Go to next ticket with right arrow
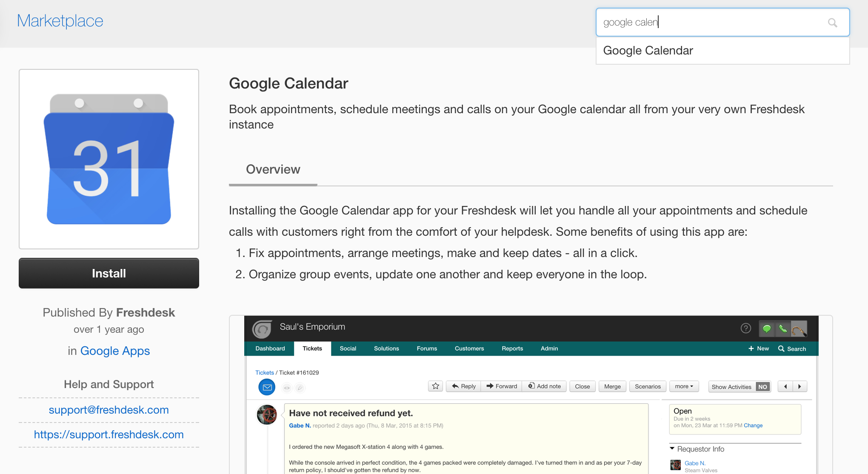 pyautogui.click(x=799, y=386)
